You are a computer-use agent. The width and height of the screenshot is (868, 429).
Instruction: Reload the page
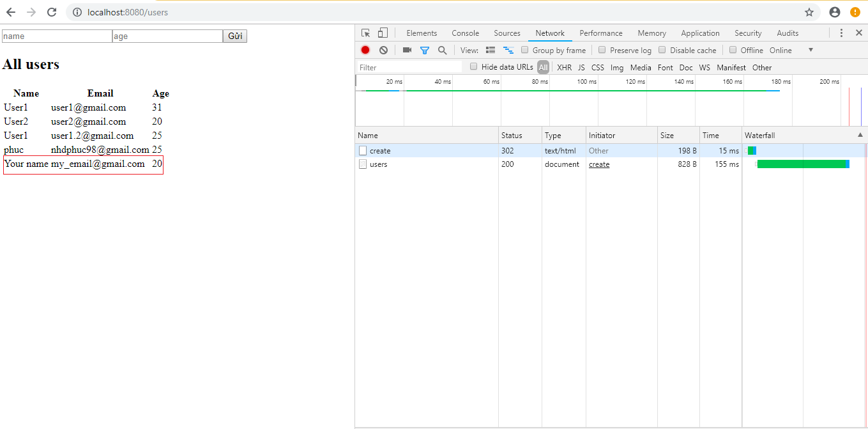point(52,12)
